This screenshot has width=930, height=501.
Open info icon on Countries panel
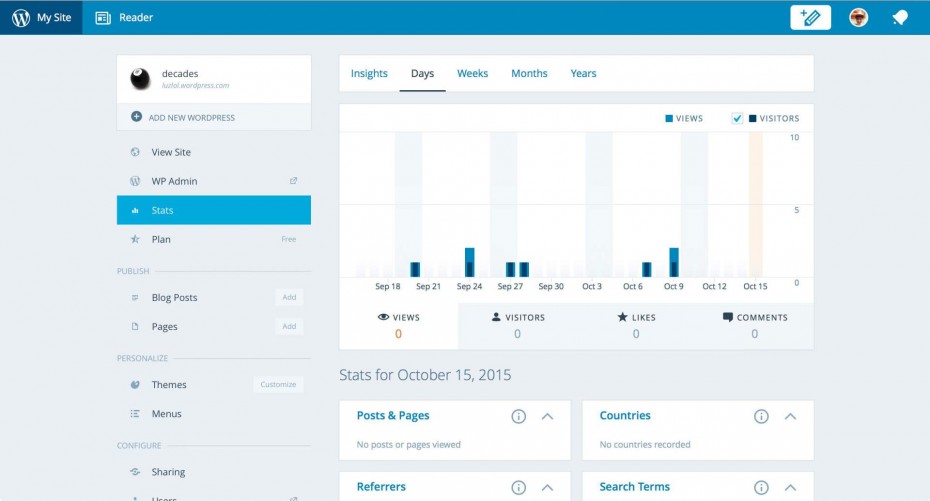coord(761,416)
